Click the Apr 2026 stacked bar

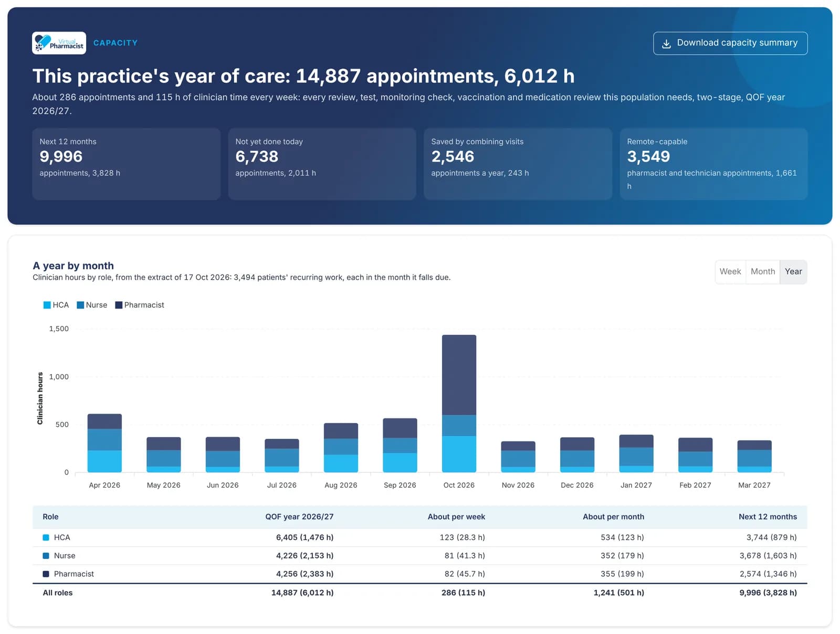tap(104, 443)
